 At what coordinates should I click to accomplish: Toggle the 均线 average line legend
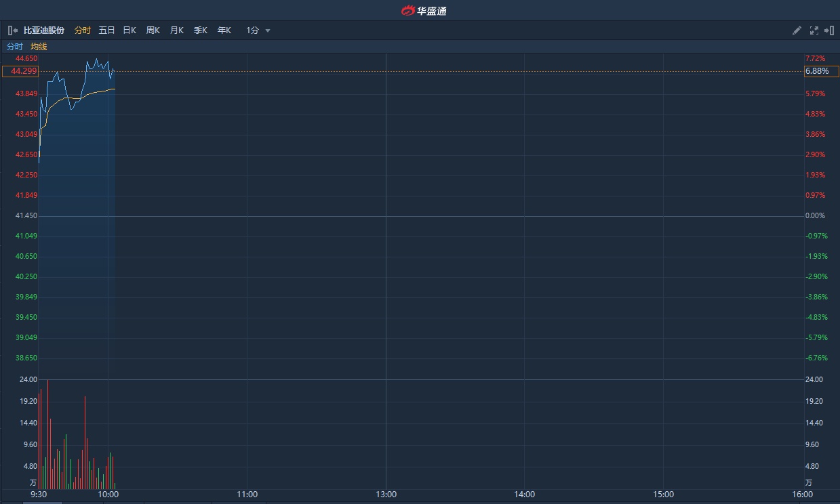coord(39,47)
